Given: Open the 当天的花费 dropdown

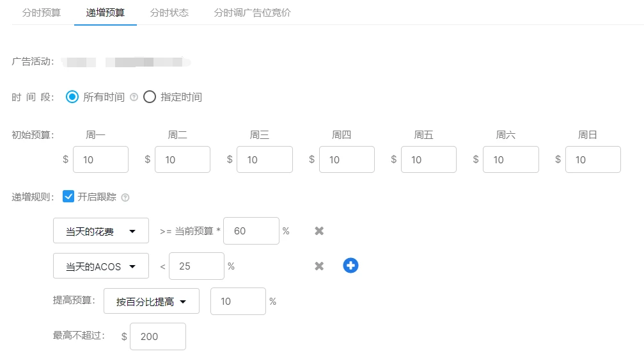Looking at the screenshot, I should [x=100, y=231].
